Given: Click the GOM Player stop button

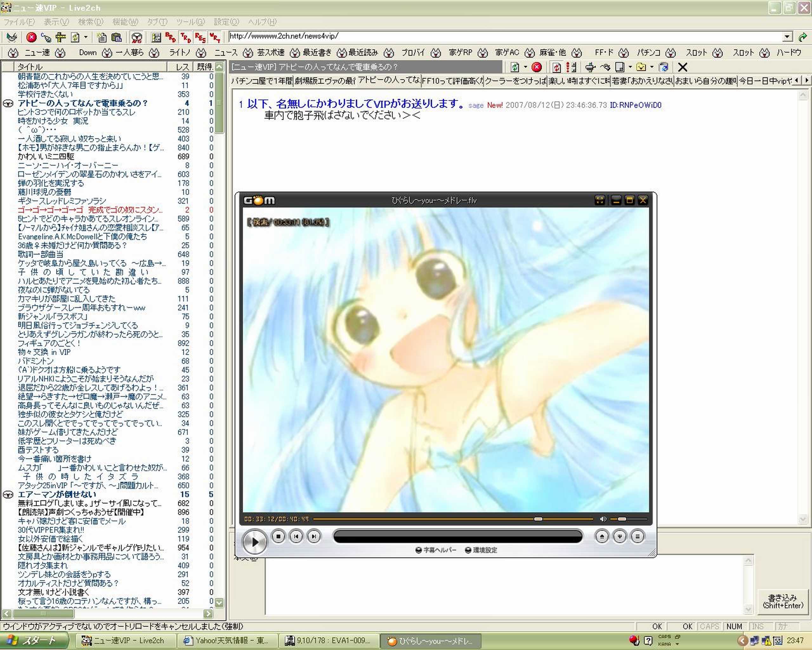Looking at the screenshot, I should tap(278, 536).
